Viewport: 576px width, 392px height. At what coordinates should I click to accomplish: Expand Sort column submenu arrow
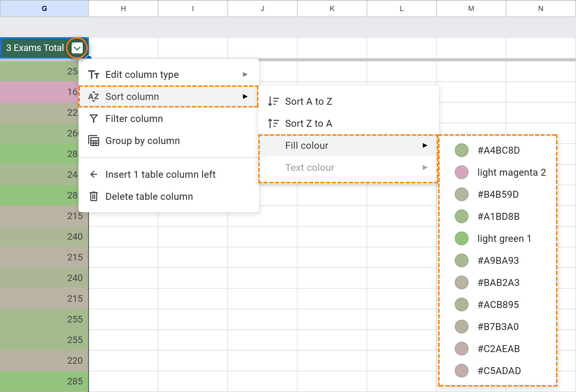245,96
